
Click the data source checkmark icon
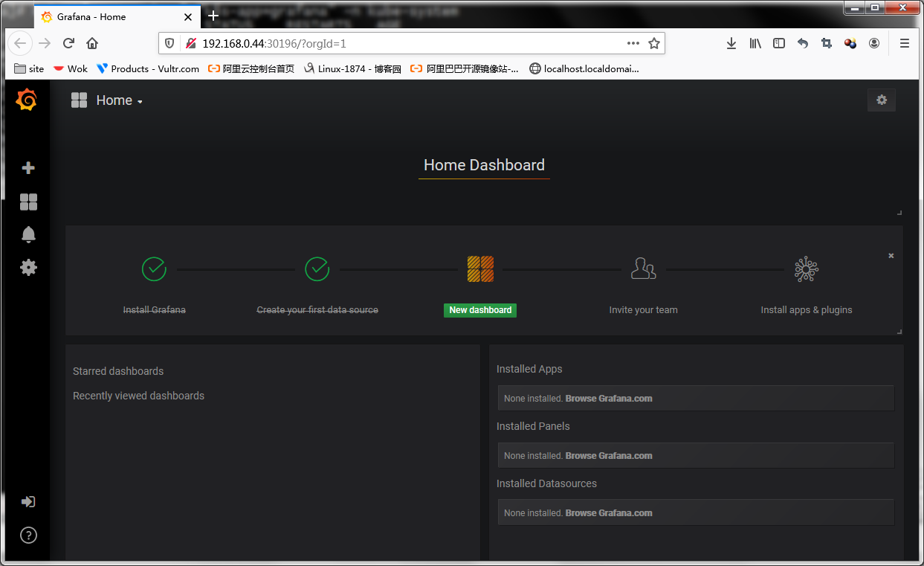pos(317,268)
